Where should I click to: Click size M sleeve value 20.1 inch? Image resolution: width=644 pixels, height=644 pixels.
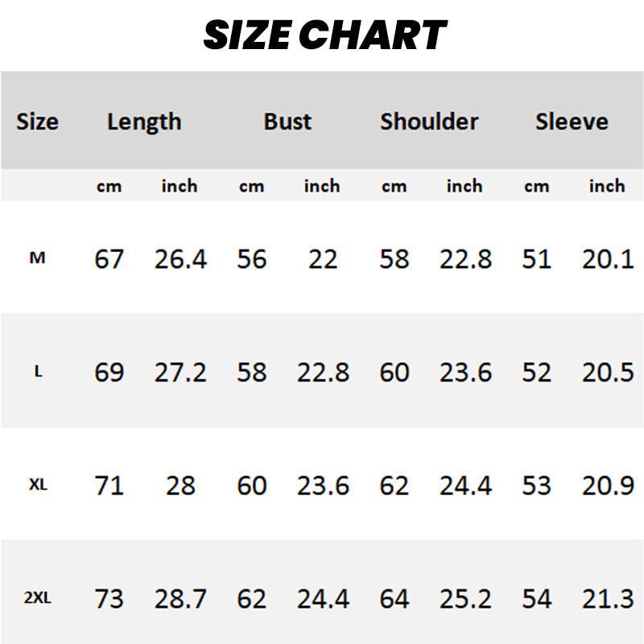(x=608, y=259)
